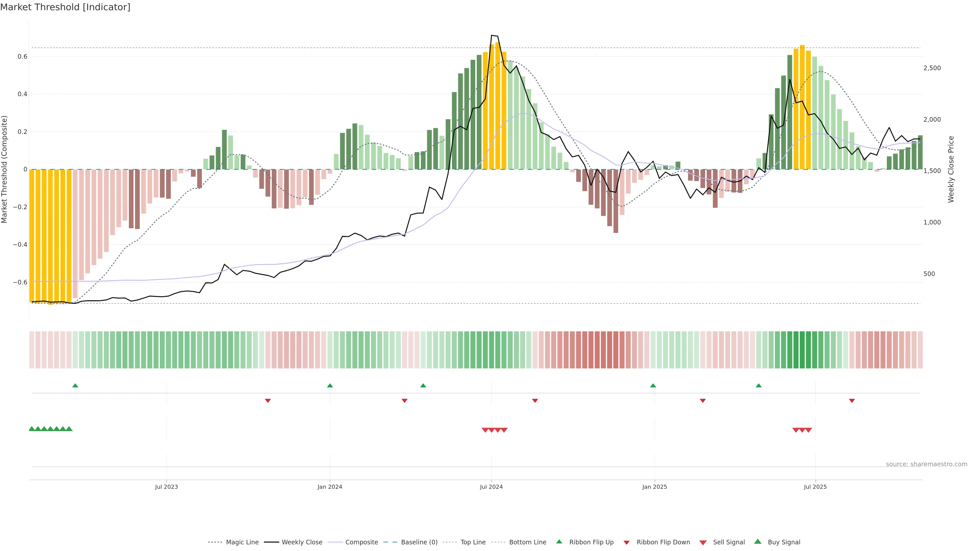Click the Weekly Close Price axis title
This screenshot has width=980, height=551.
(x=951, y=169)
